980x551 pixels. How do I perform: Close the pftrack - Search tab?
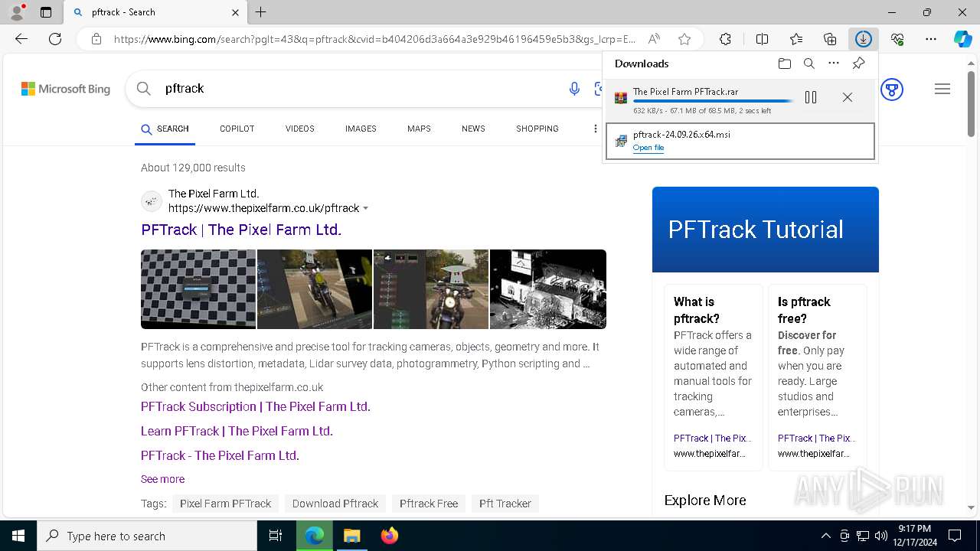click(x=235, y=12)
